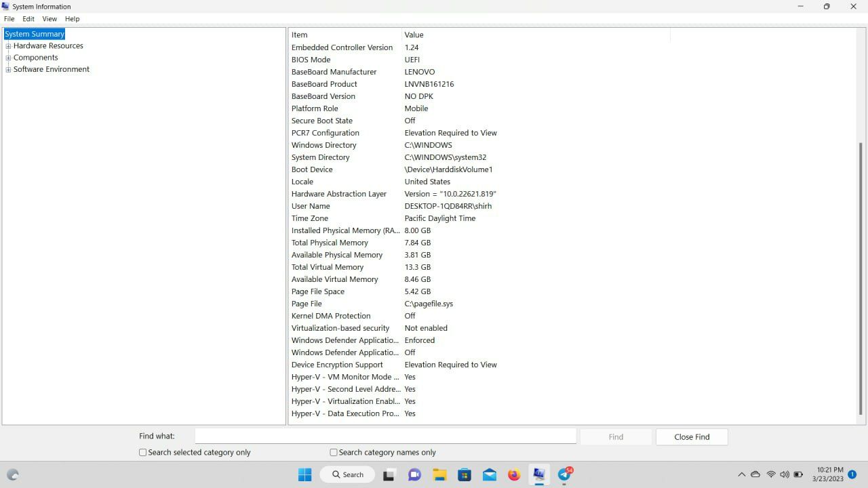Select System Summary in the tree
The image size is (868, 488).
(35, 34)
